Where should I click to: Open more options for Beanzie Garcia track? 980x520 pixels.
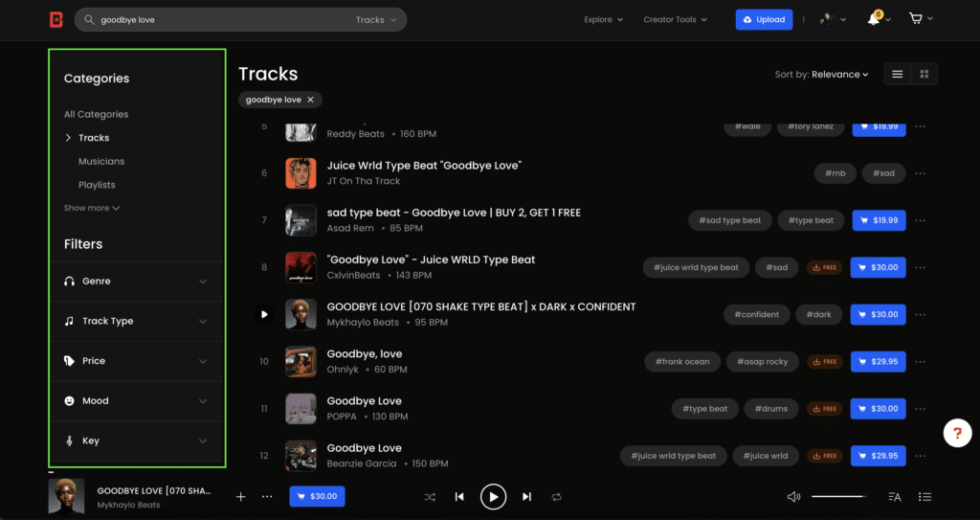tap(920, 456)
